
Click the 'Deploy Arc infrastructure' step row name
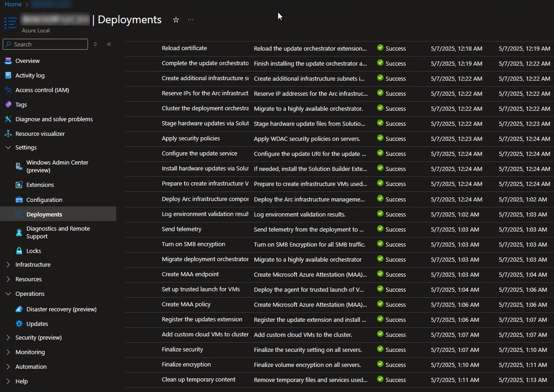[205, 199]
